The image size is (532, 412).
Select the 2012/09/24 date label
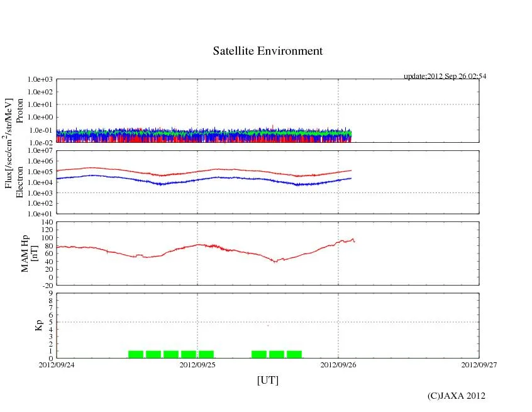pos(57,365)
